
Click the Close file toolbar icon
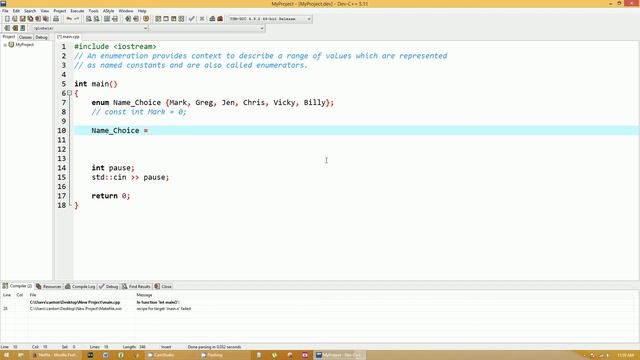pos(38,19)
